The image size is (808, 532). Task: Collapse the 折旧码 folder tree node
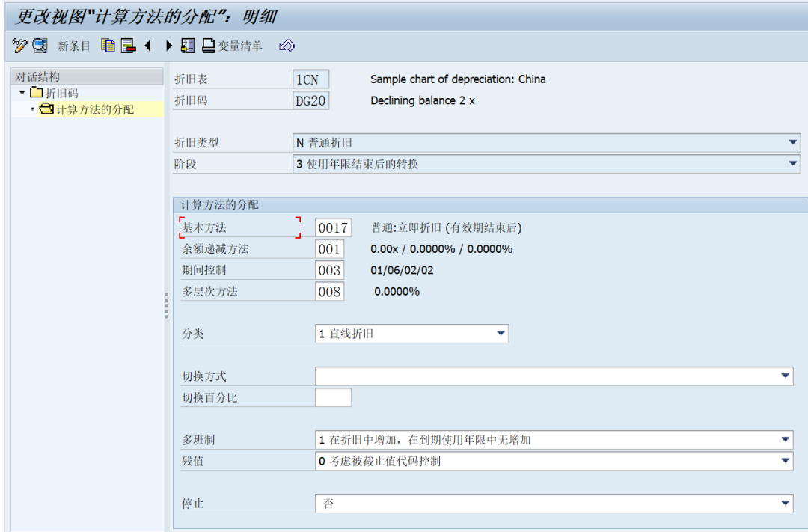pyautogui.click(x=22, y=93)
